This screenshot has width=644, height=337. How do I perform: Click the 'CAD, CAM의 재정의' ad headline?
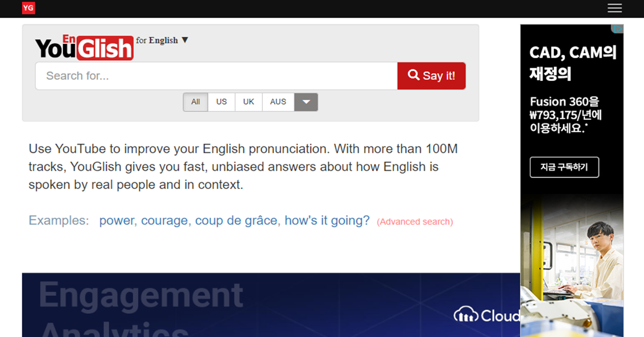click(x=572, y=63)
